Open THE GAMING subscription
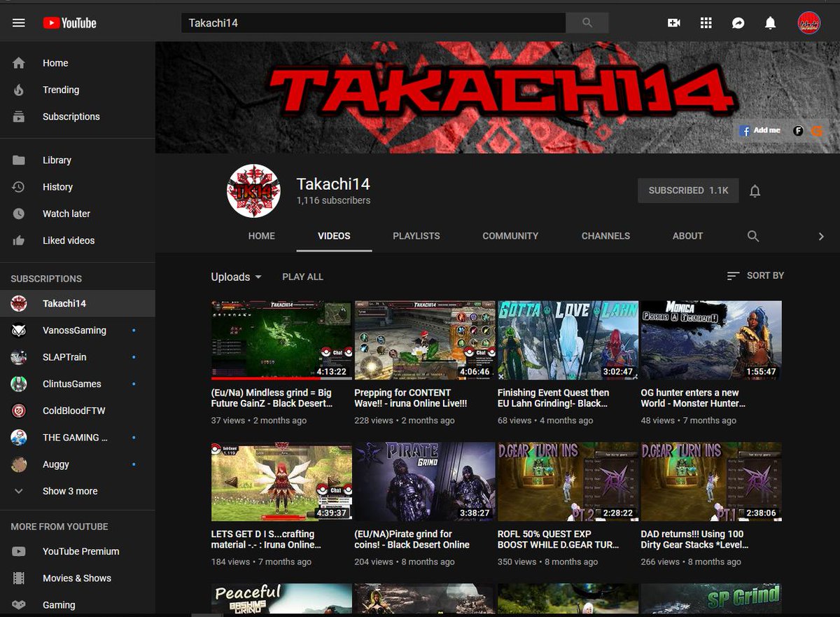The image size is (840, 617). click(78, 438)
